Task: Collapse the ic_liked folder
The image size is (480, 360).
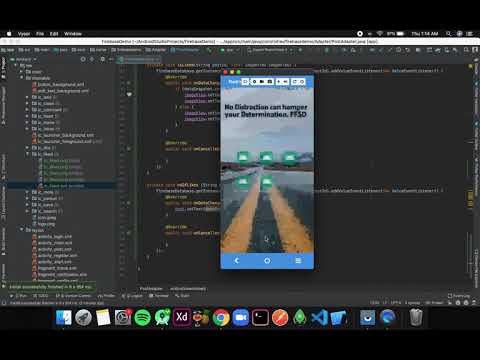Action: pos(28,154)
